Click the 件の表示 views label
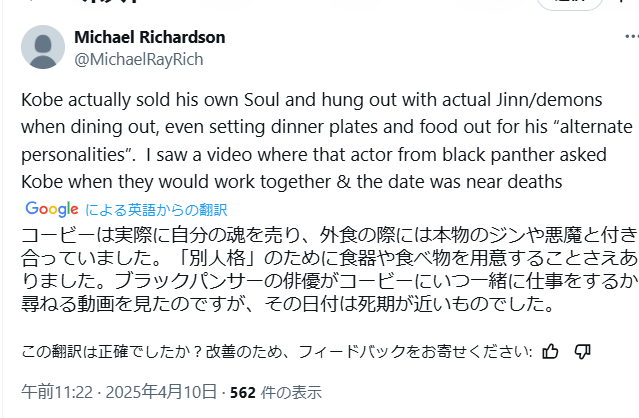 [292, 392]
